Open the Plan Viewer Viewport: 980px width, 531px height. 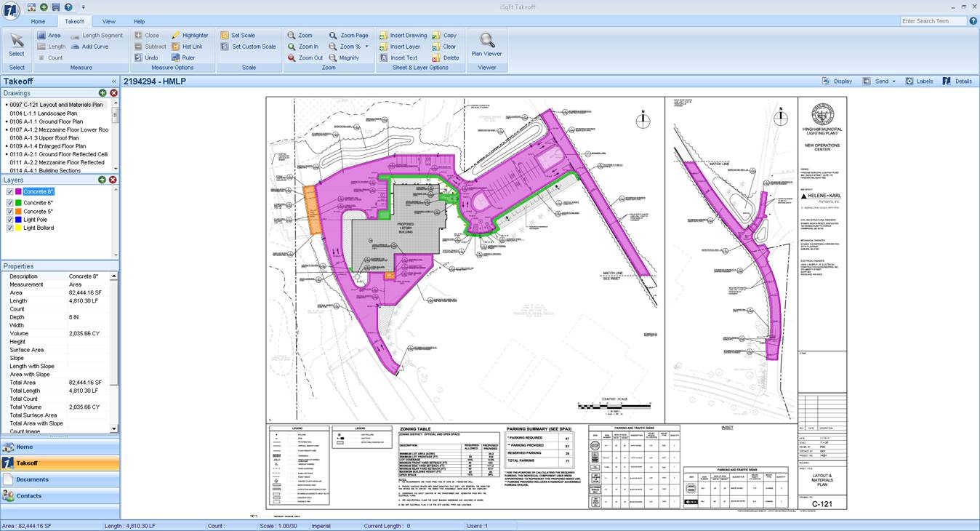pyautogui.click(x=486, y=44)
